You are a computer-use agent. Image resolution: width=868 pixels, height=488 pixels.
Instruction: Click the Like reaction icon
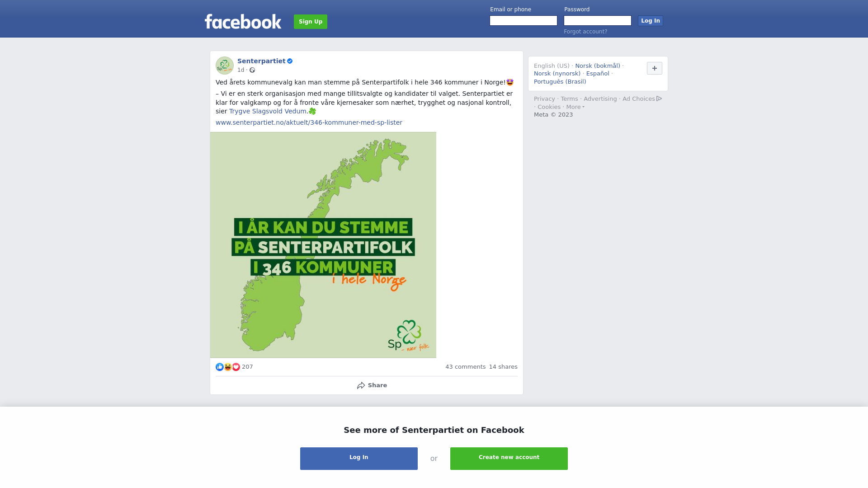pyautogui.click(x=220, y=367)
